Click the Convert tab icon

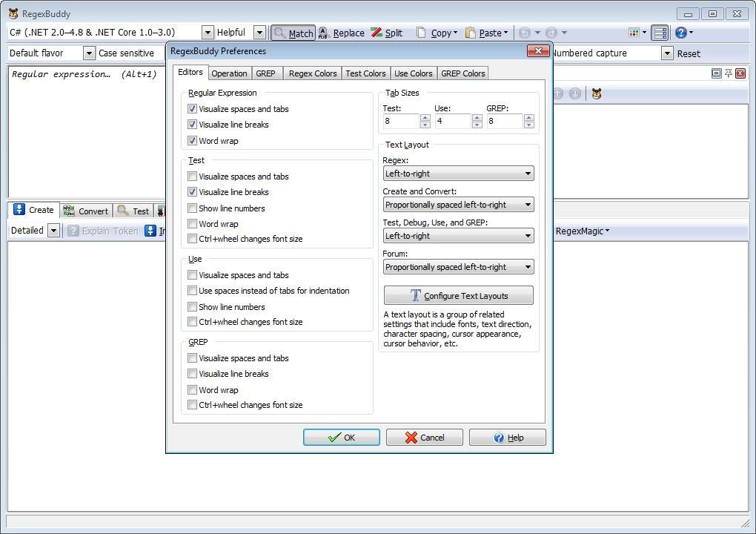click(69, 211)
